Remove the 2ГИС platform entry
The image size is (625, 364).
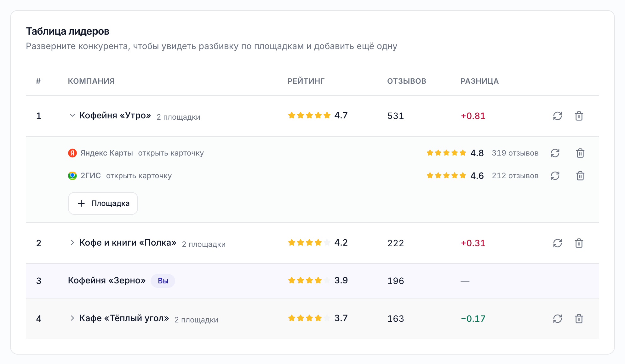pyautogui.click(x=580, y=176)
